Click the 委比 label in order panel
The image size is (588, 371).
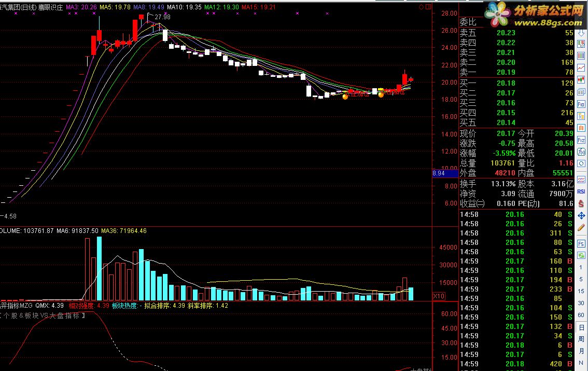pos(468,22)
